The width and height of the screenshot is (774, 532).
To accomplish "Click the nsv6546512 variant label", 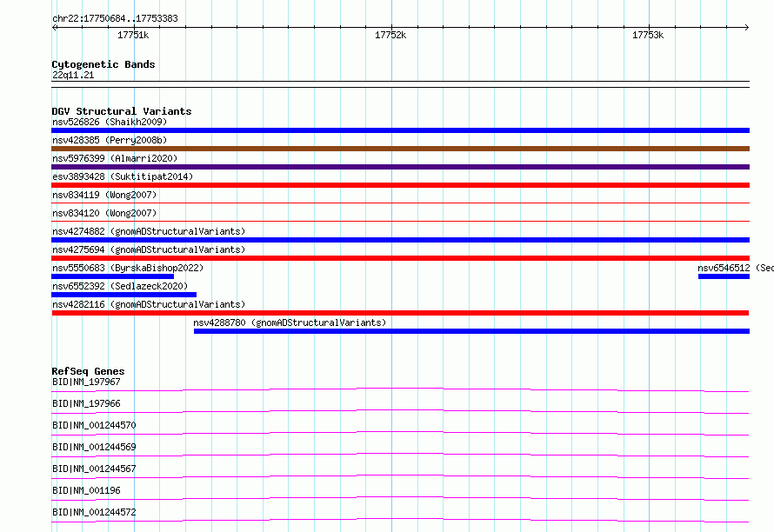I will [x=736, y=268].
